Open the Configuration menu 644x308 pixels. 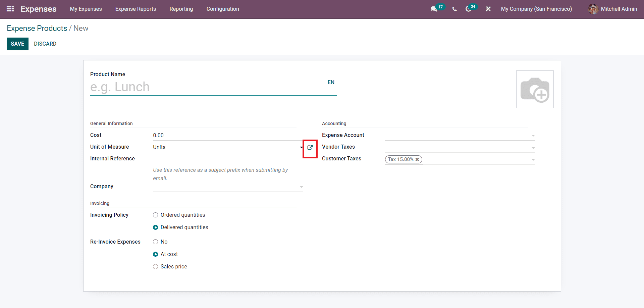pos(223,9)
